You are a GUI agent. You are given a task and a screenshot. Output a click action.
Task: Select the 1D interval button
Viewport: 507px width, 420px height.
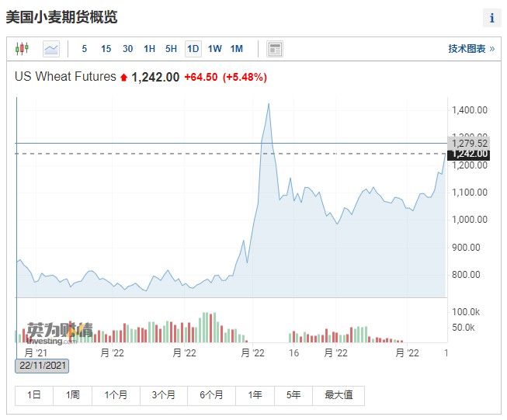[193, 49]
